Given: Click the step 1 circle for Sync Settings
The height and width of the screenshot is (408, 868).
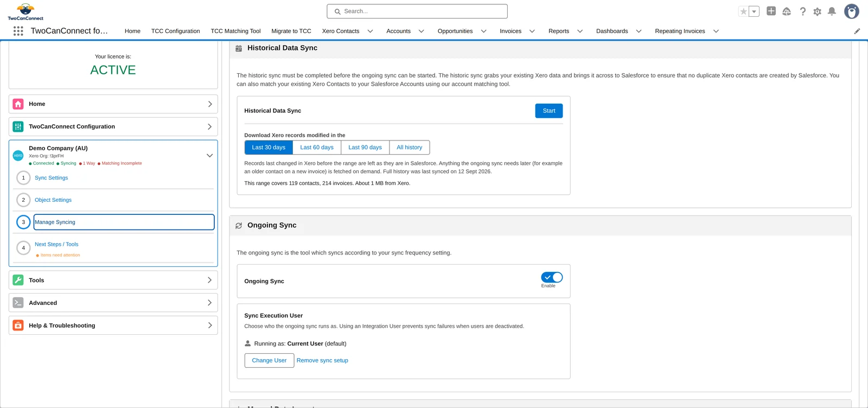Looking at the screenshot, I should [23, 177].
